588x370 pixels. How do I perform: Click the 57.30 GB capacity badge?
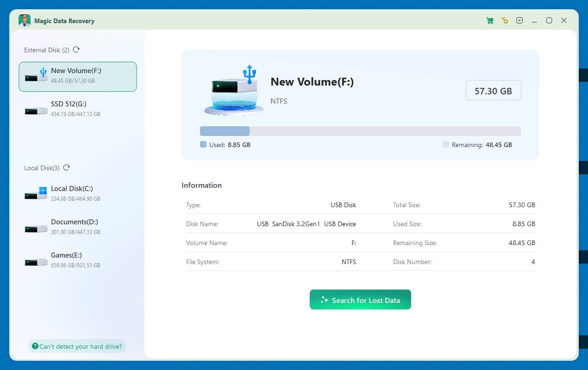point(493,91)
